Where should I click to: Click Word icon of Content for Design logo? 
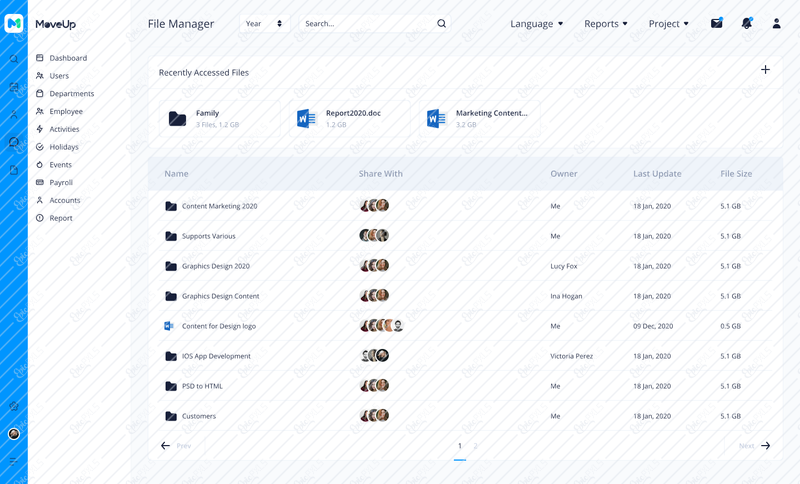(x=169, y=326)
